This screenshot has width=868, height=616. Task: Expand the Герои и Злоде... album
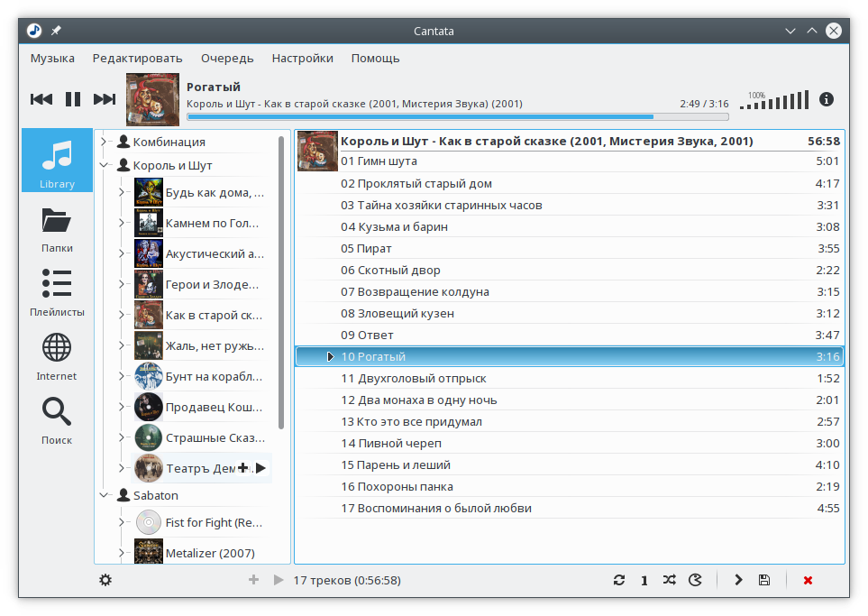pos(122,284)
